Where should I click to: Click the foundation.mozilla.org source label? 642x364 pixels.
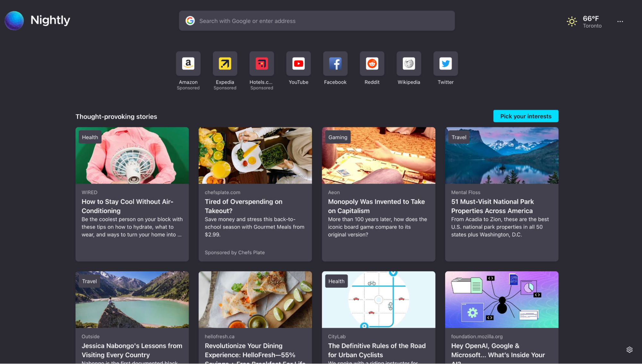pyautogui.click(x=477, y=336)
